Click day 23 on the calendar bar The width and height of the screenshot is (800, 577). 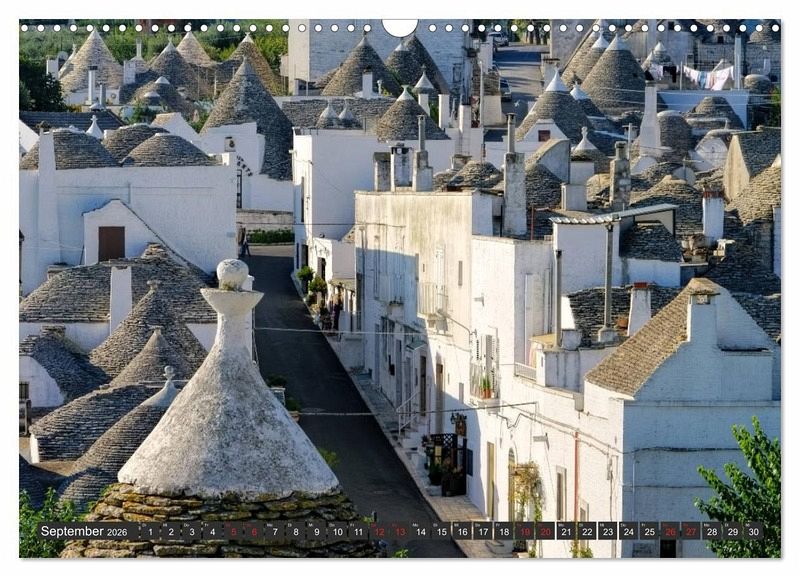608,532
